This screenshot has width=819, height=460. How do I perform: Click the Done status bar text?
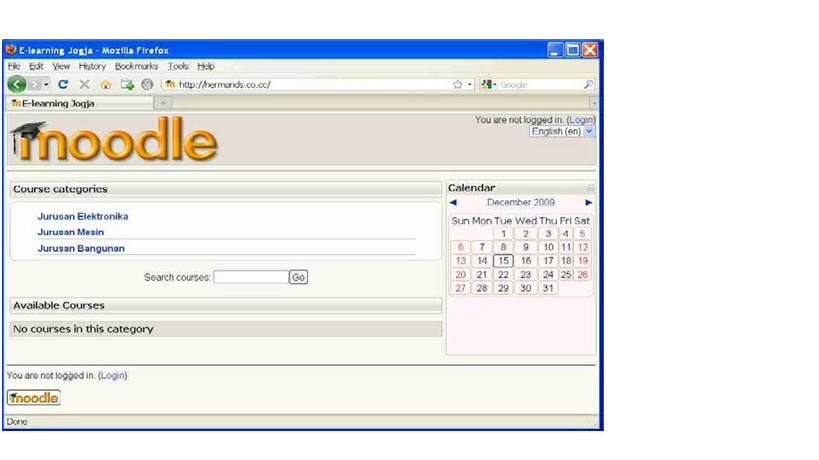17,422
